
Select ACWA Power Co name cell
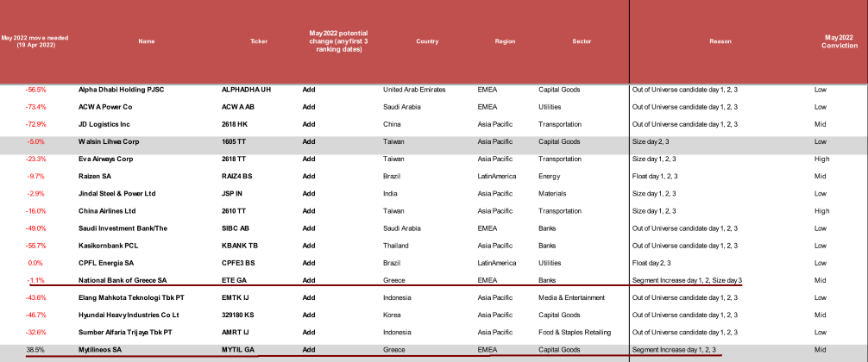105,107
